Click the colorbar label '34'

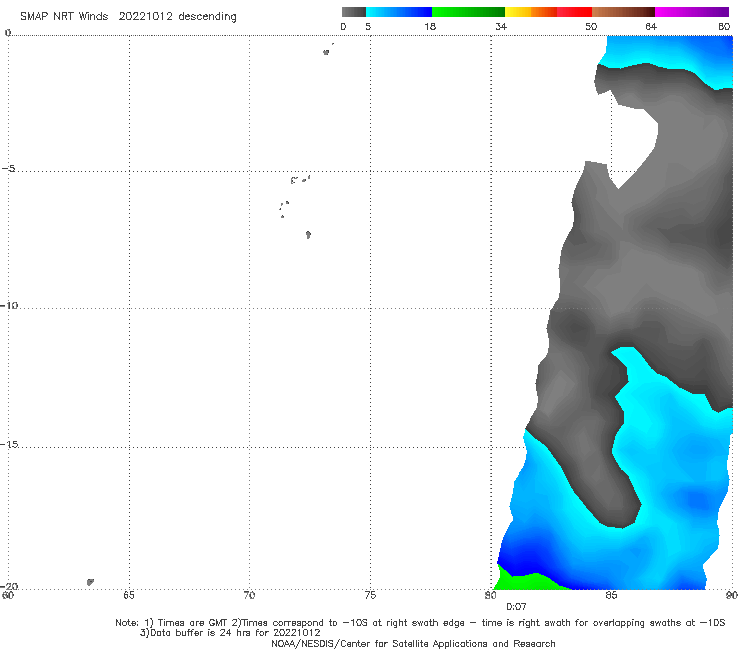point(501,26)
